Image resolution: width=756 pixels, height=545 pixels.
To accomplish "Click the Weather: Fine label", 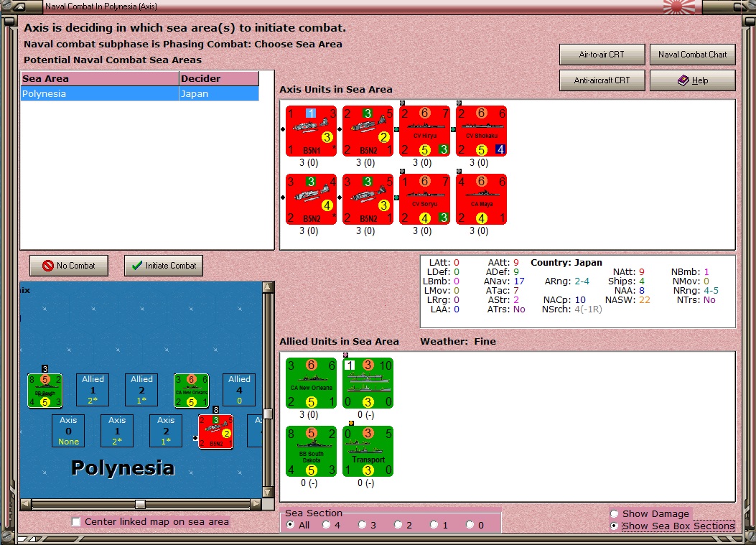I will click(x=458, y=342).
